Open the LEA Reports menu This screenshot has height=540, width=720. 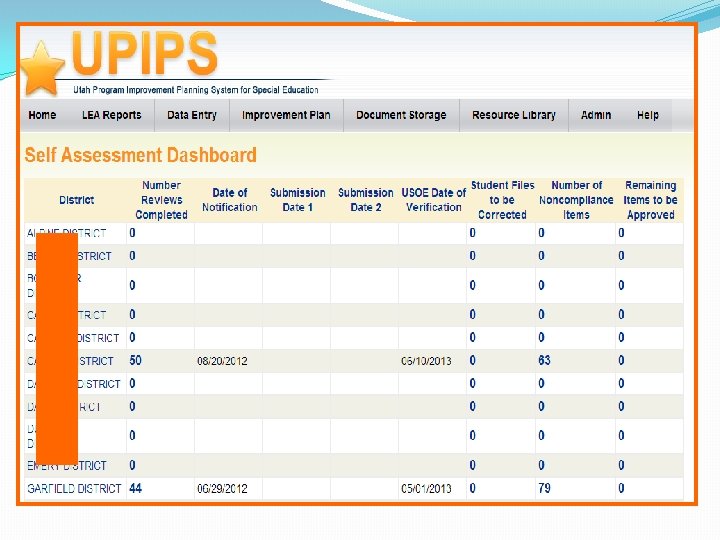[112, 115]
